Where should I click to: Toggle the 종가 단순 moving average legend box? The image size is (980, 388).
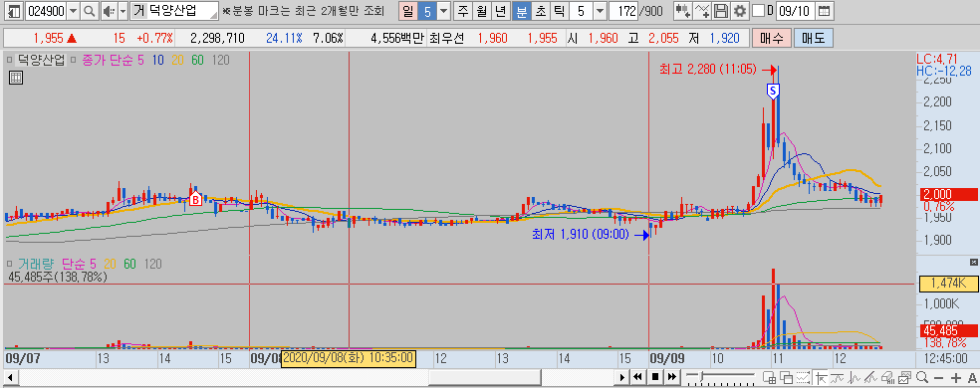tap(73, 60)
